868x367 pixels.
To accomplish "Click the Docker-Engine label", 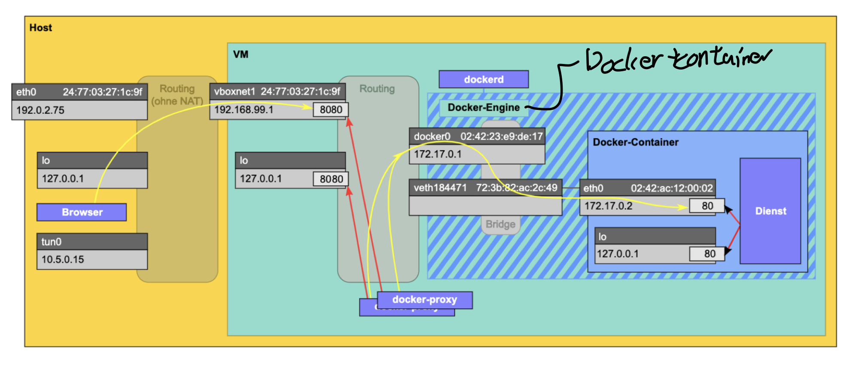I will click(x=484, y=107).
